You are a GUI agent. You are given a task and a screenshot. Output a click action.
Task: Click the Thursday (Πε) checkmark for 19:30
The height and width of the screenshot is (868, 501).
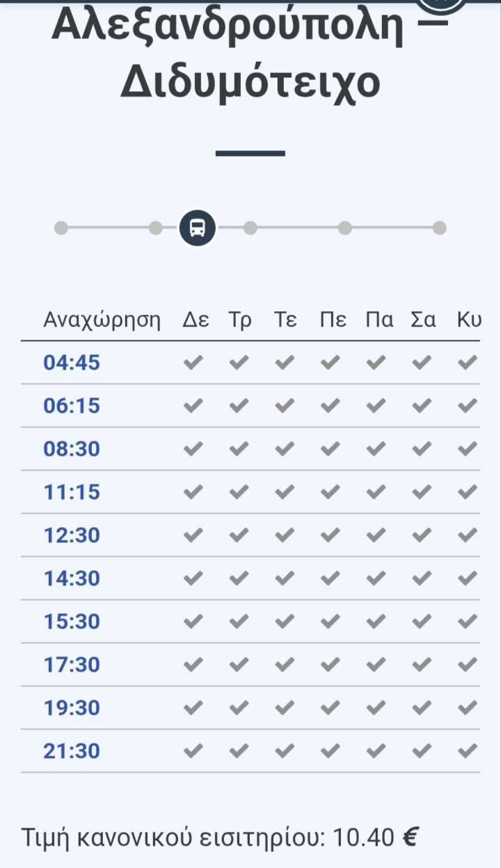click(331, 708)
